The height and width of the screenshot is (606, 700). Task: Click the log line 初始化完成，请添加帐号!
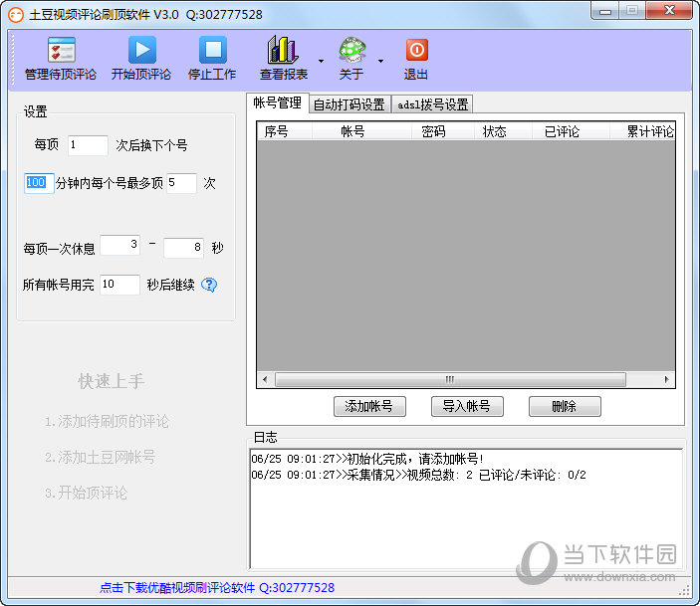click(367, 459)
